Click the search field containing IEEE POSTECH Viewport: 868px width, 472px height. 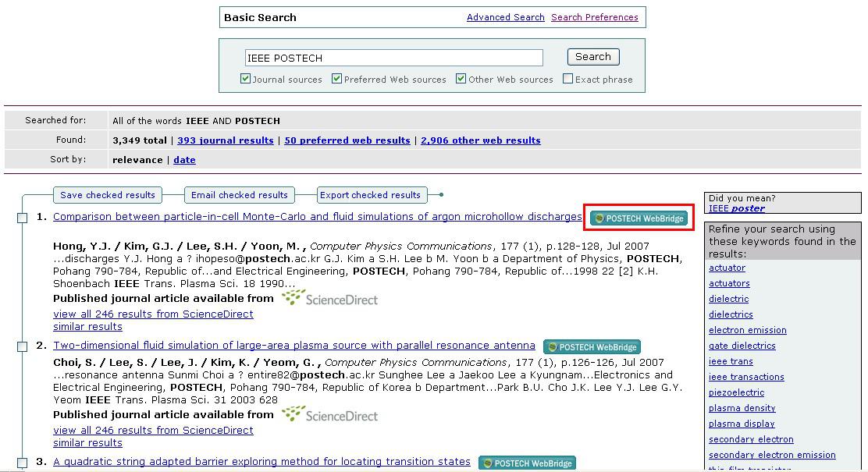393,58
